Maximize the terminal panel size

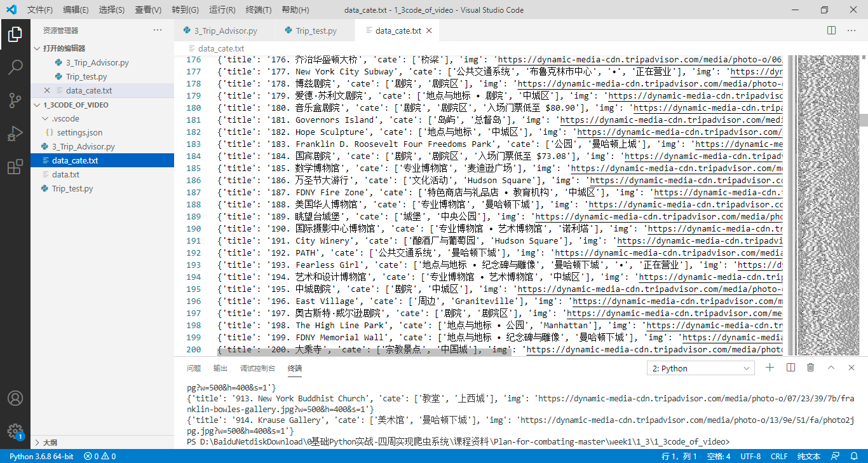click(x=831, y=368)
